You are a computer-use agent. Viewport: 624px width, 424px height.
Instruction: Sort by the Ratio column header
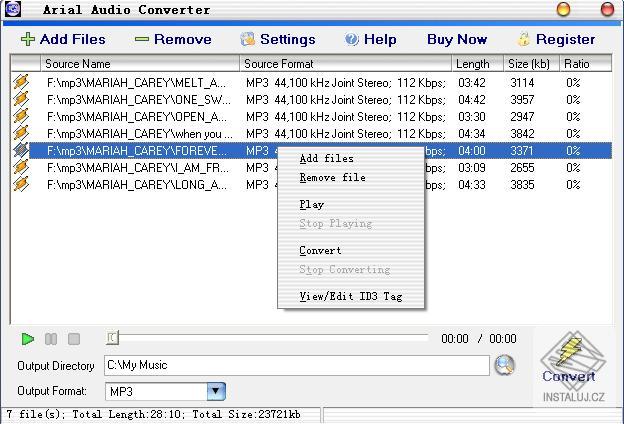point(585,64)
